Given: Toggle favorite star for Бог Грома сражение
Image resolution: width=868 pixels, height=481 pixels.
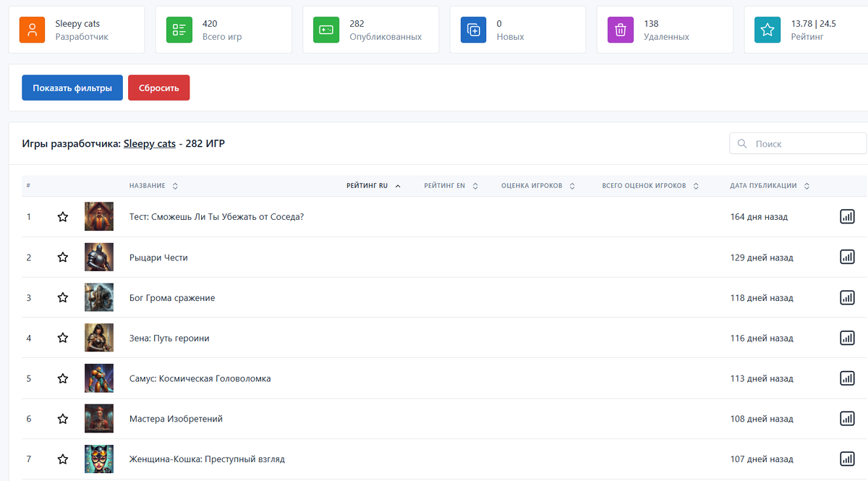Looking at the screenshot, I should (x=63, y=297).
